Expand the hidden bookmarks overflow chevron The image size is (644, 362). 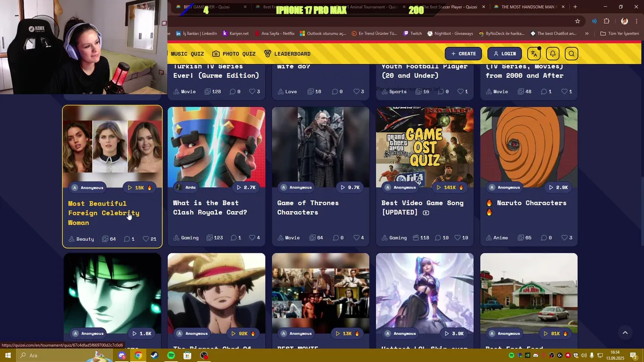coord(587,34)
